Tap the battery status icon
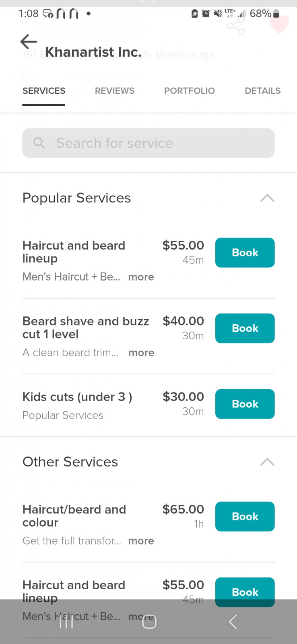This screenshot has height=644, width=297. click(276, 14)
